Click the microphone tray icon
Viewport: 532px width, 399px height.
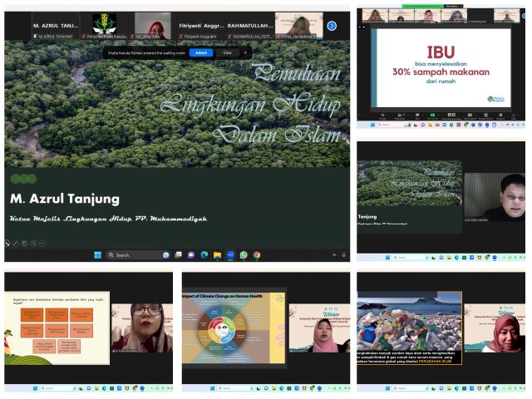(343, 255)
